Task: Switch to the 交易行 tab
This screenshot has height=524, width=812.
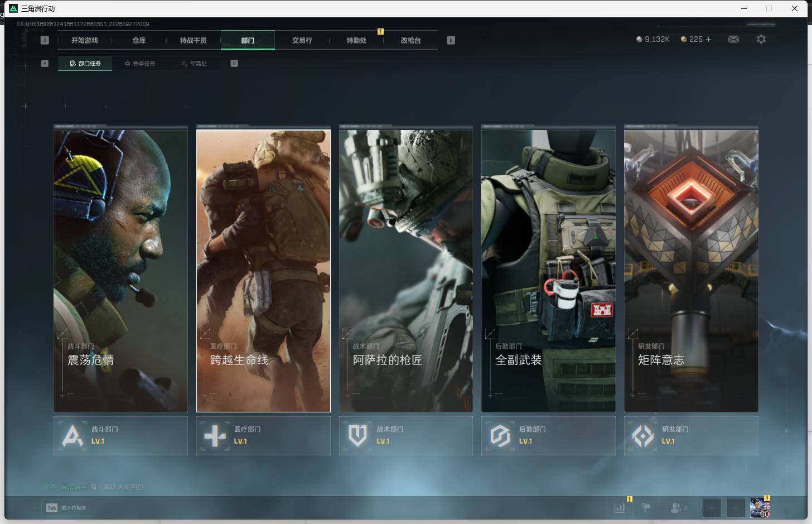Action: coord(302,40)
